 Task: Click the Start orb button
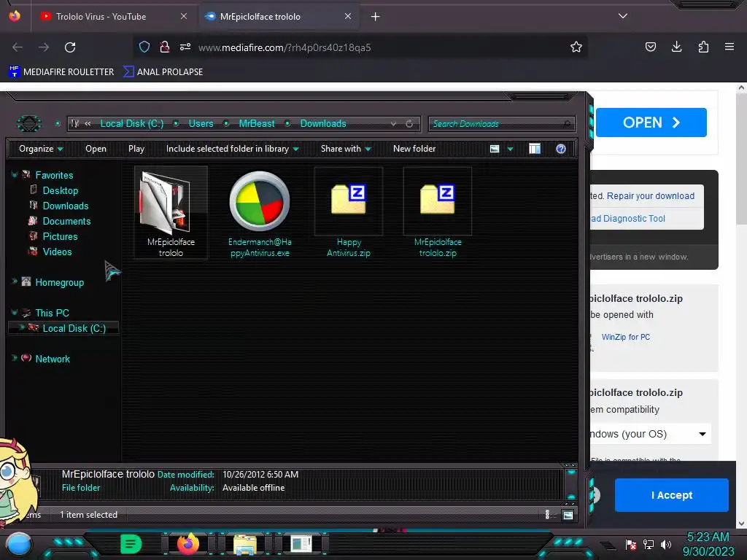click(x=19, y=544)
